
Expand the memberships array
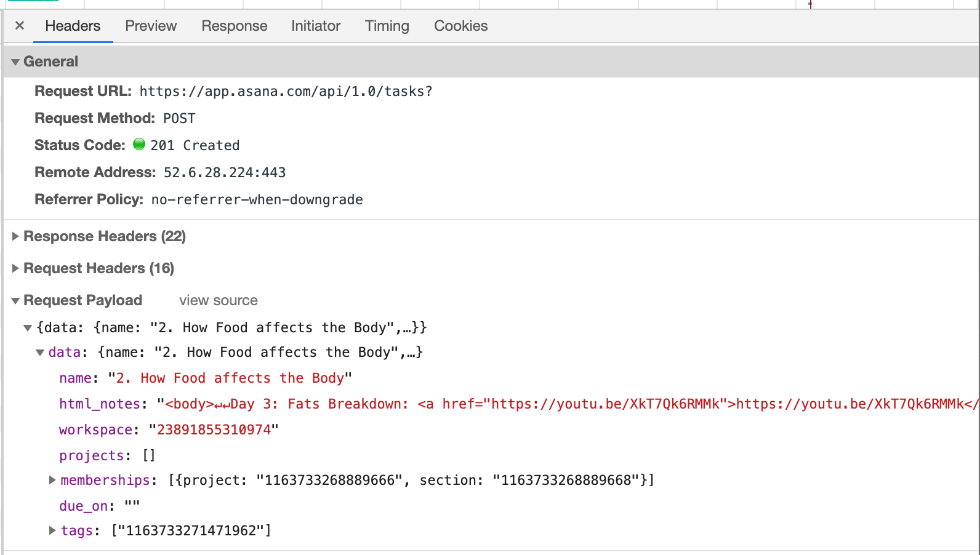(52, 480)
